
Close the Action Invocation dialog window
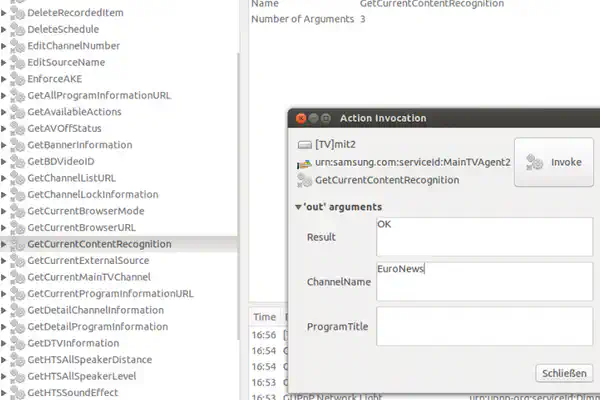pyautogui.click(x=298, y=118)
